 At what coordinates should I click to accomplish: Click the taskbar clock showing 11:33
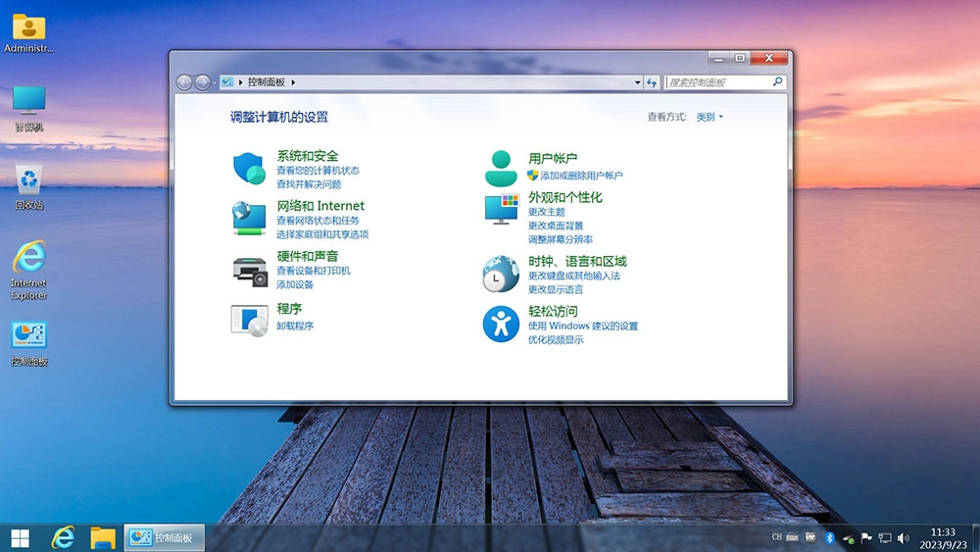[943, 538]
